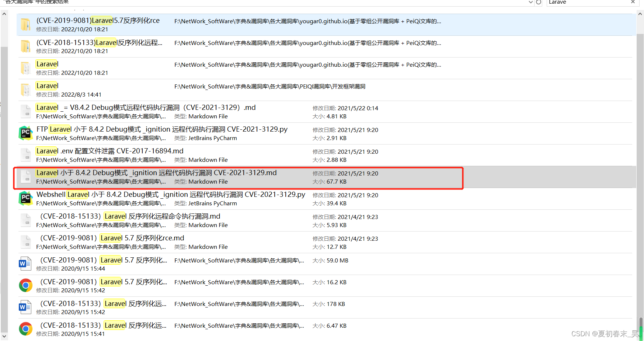This screenshot has height=341, width=644.
Task: Clear search box with X icon
Action: pyautogui.click(x=633, y=2)
